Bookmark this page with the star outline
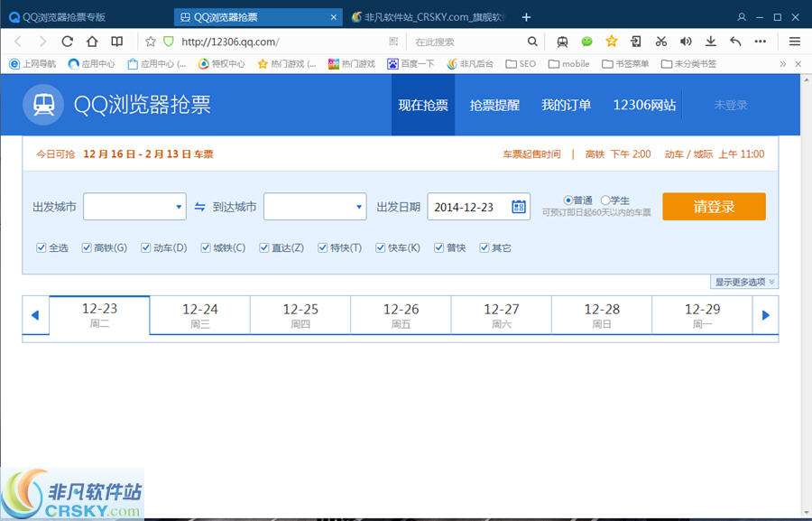Screen dimensions: 812x521 click(151, 42)
